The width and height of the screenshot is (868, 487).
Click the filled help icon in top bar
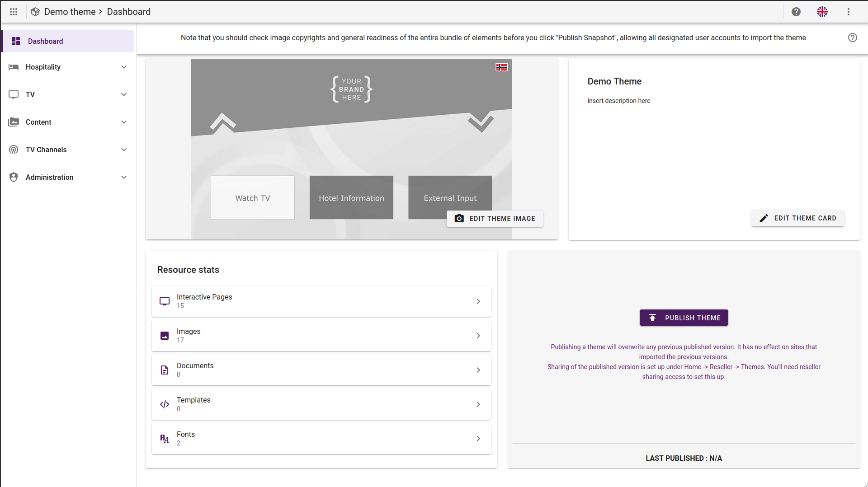click(796, 12)
